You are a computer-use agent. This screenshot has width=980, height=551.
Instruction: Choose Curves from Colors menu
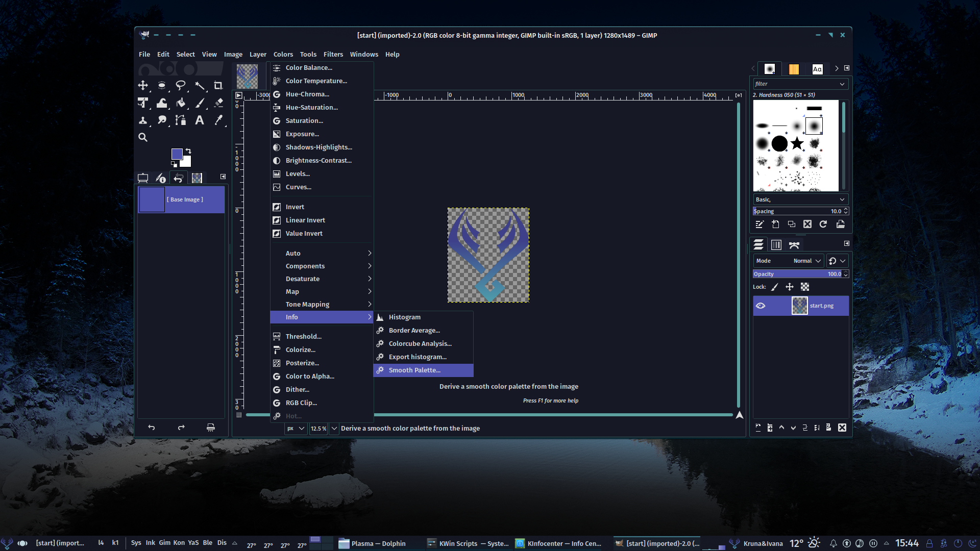(x=322, y=187)
